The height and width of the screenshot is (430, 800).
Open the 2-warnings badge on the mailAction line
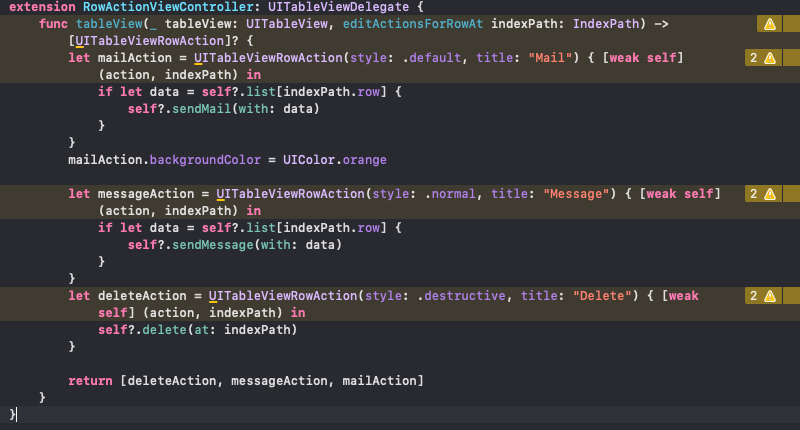763,58
